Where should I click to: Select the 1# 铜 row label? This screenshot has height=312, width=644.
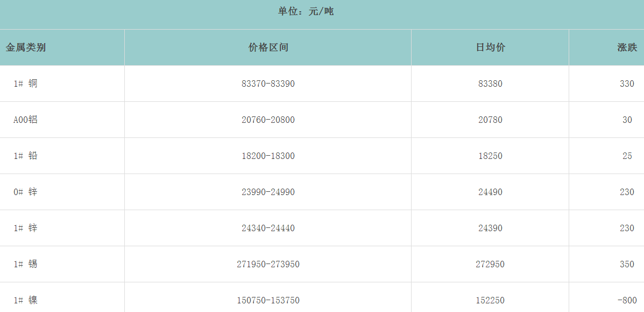[x=26, y=84]
